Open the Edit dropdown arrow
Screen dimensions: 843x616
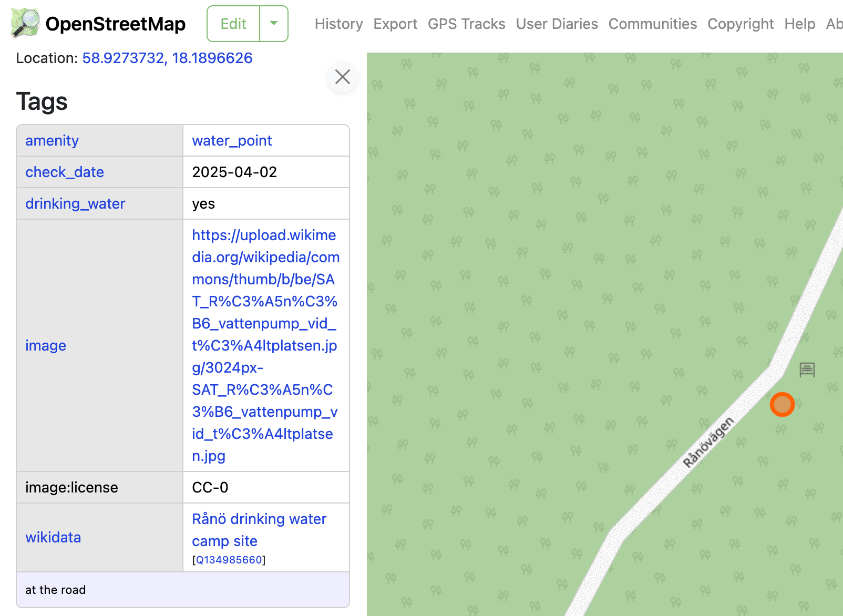[x=274, y=24]
